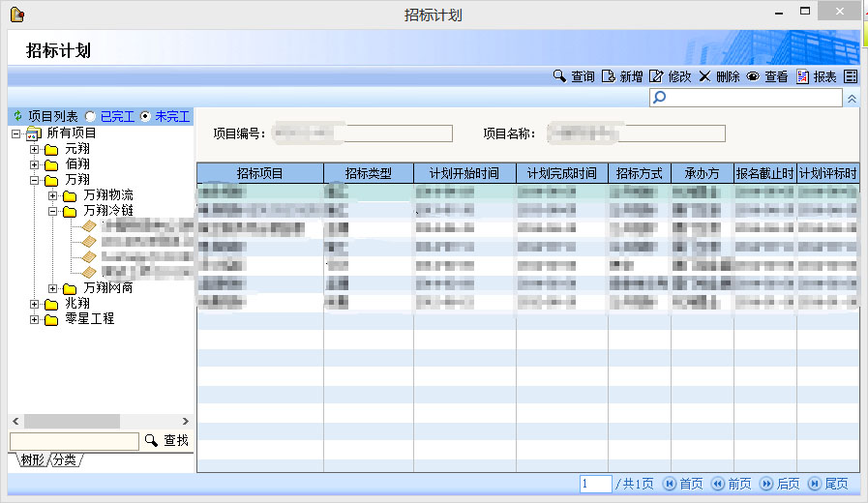Click the page number input field
This screenshot has height=503, width=868.
[595, 484]
